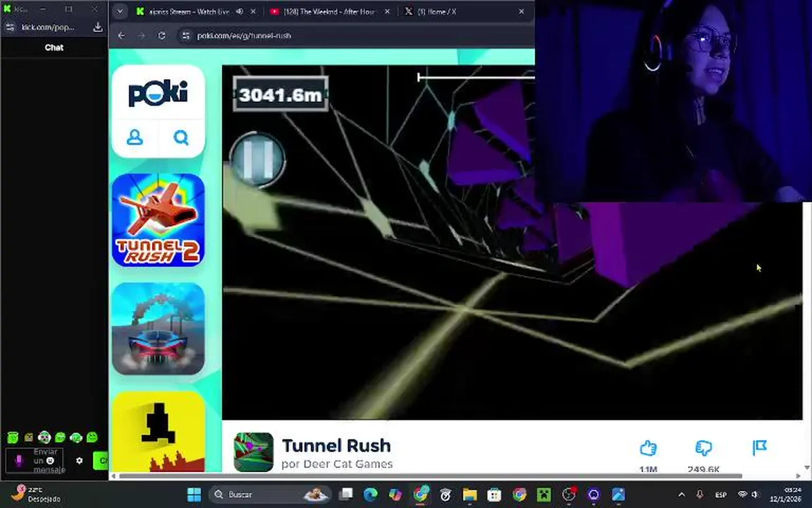Open the yellow pixel runner game thumbnail
The width and height of the screenshot is (812, 508).
pos(158,431)
